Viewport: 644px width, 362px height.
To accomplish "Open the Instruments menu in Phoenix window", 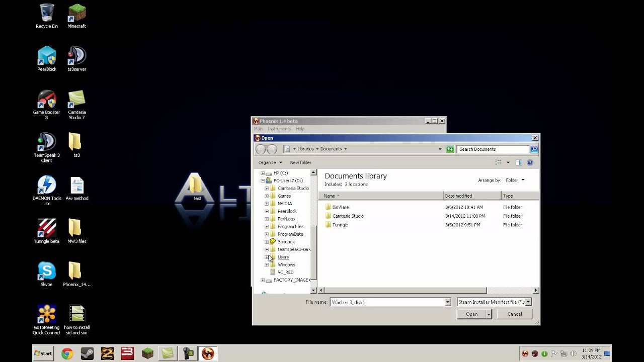I will click(x=279, y=129).
